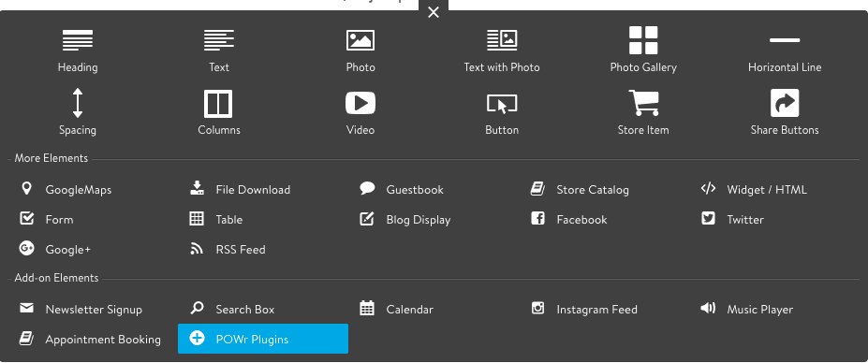Open POWr Plugins highlighted button
Image resolution: width=868 pixels, height=363 pixels.
click(x=263, y=339)
